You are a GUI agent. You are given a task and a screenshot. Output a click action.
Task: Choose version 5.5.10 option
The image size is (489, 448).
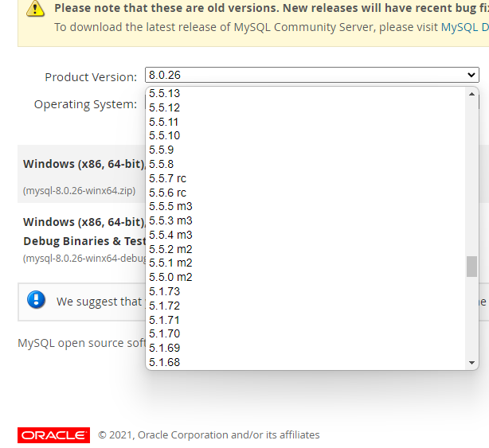(306, 136)
